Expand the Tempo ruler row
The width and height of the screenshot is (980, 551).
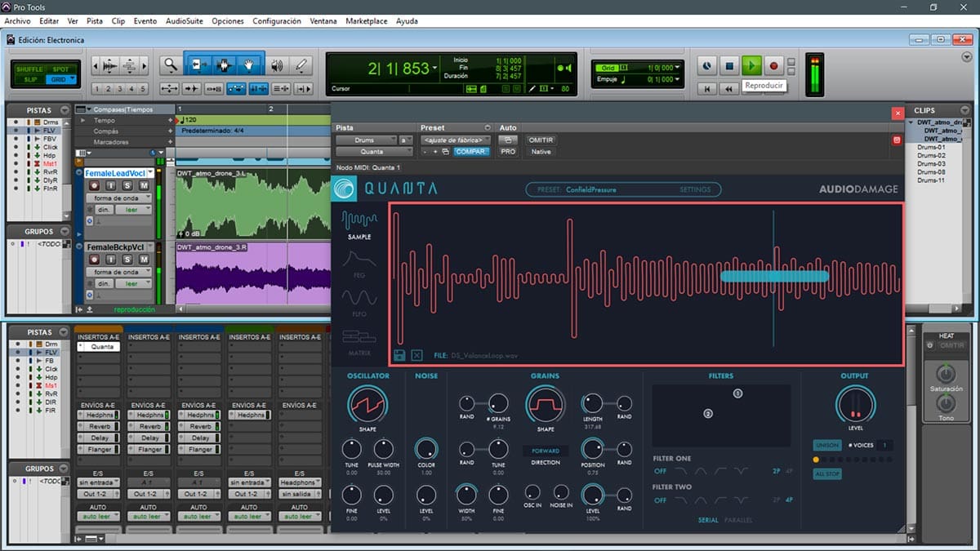tap(82, 121)
